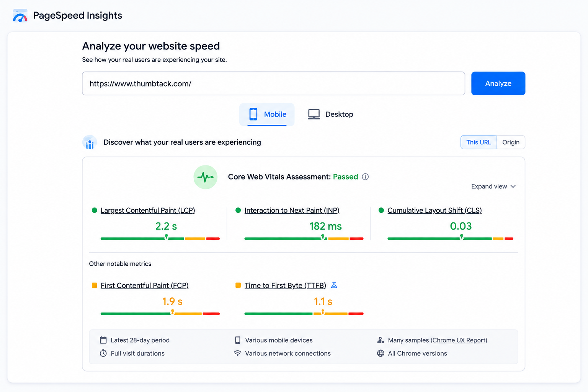Select the This URL toggle option
588x392 pixels.
pyautogui.click(x=479, y=142)
